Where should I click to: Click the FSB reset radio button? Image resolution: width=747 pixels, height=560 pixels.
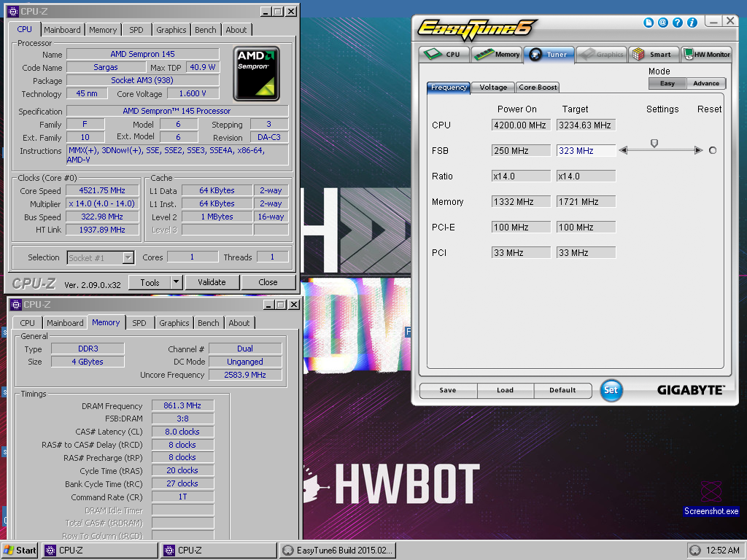tap(713, 150)
